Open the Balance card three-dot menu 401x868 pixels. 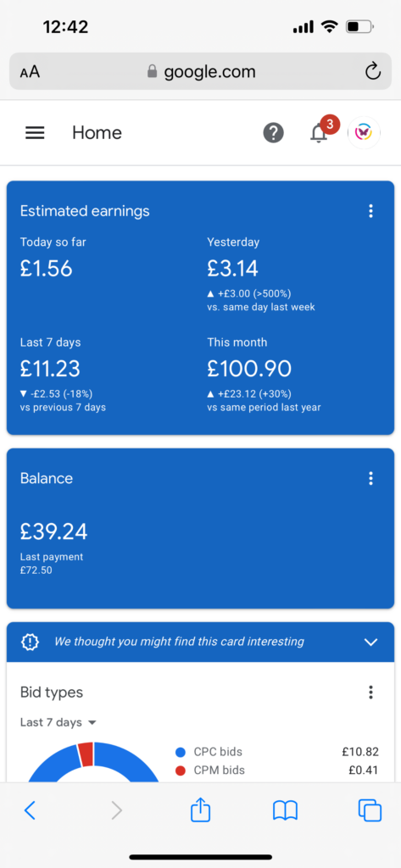(x=370, y=478)
